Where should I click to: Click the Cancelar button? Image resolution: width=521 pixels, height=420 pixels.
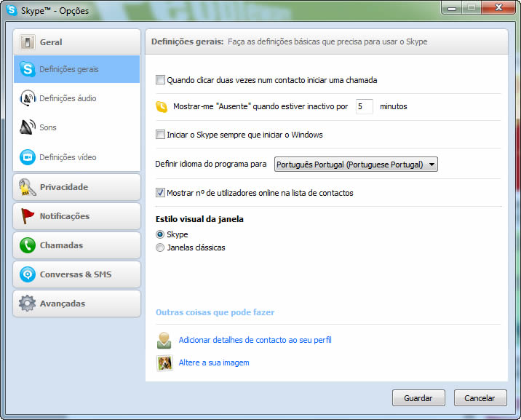tap(480, 397)
